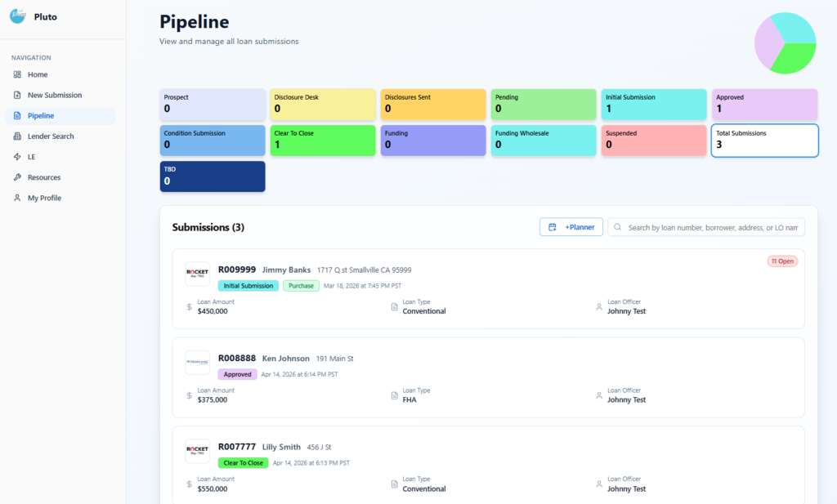The image size is (837, 504).
Task: Select the Clear To Close status card
Action: point(323,140)
